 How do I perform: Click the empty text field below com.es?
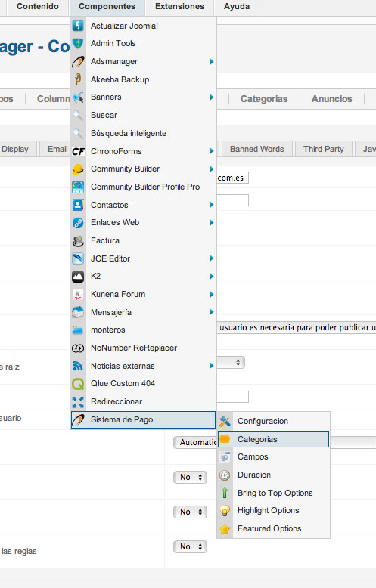tap(233, 200)
